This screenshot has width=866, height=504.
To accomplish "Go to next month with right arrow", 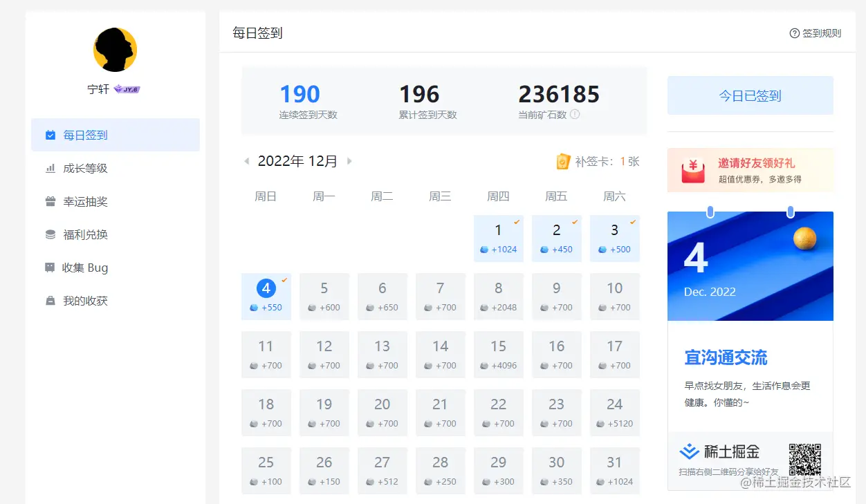I will coord(349,161).
